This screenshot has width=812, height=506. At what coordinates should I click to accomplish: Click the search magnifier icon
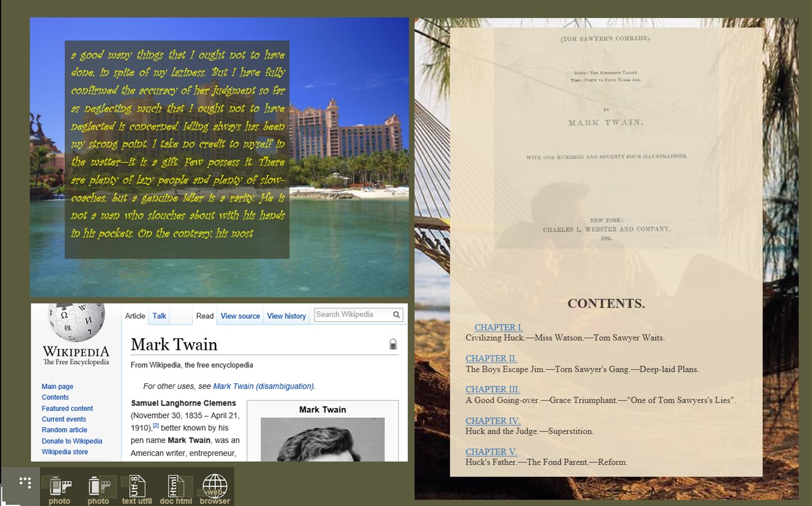(x=396, y=314)
